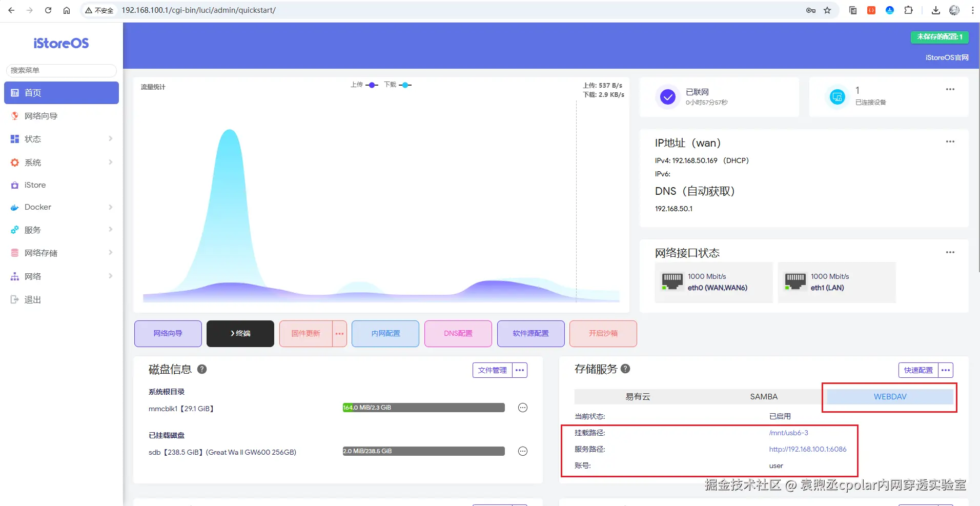
Task: Click the DNS server 192.168.50.1 text
Action: pos(673,209)
